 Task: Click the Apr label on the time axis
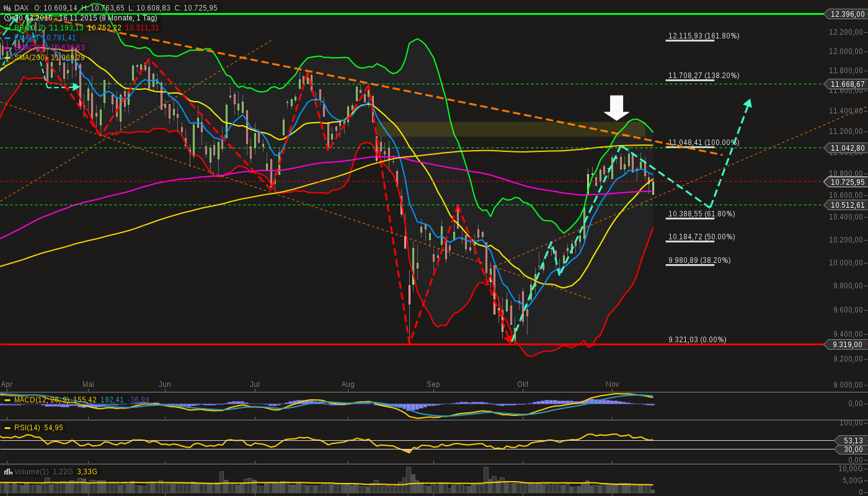[x=7, y=384]
